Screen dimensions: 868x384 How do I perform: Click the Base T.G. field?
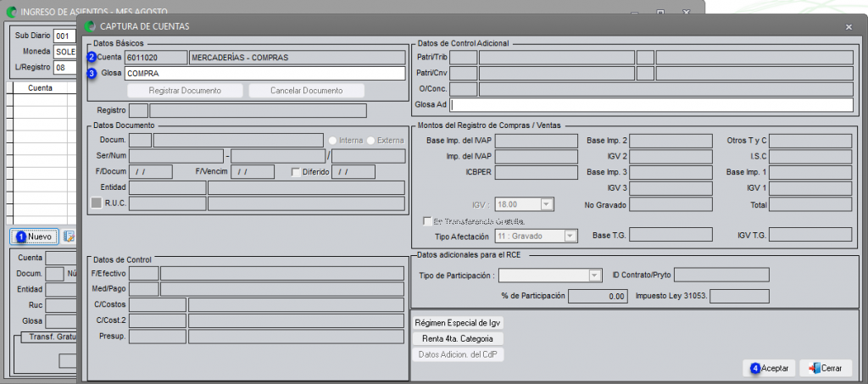[x=671, y=235]
